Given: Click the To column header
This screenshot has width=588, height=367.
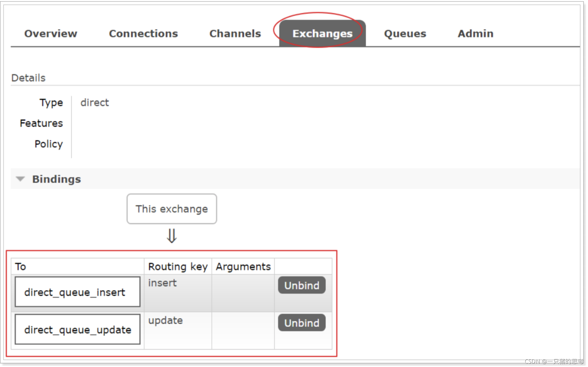Looking at the screenshot, I should pyautogui.click(x=20, y=267).
